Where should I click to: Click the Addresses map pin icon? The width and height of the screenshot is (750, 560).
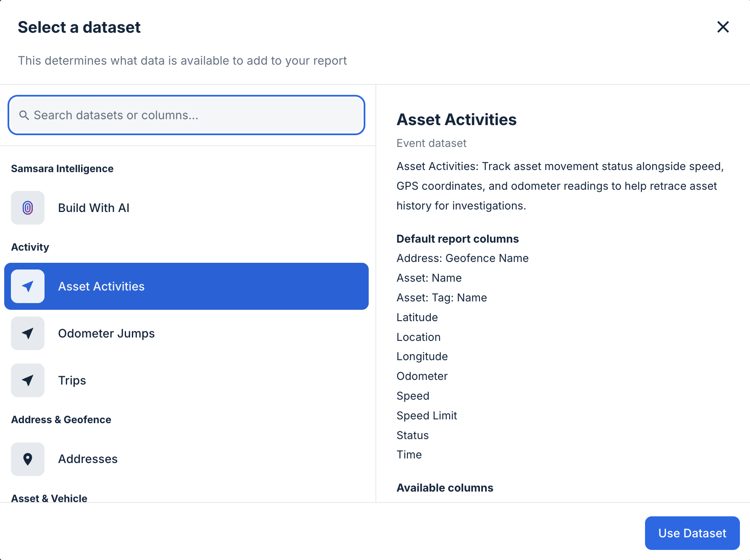point(27,459)
